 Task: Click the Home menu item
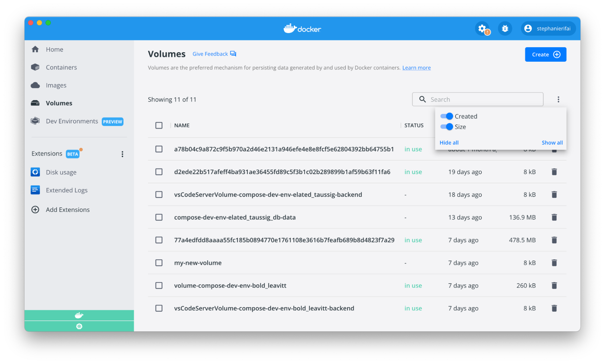pyautogui.click(x=55, y=49)
